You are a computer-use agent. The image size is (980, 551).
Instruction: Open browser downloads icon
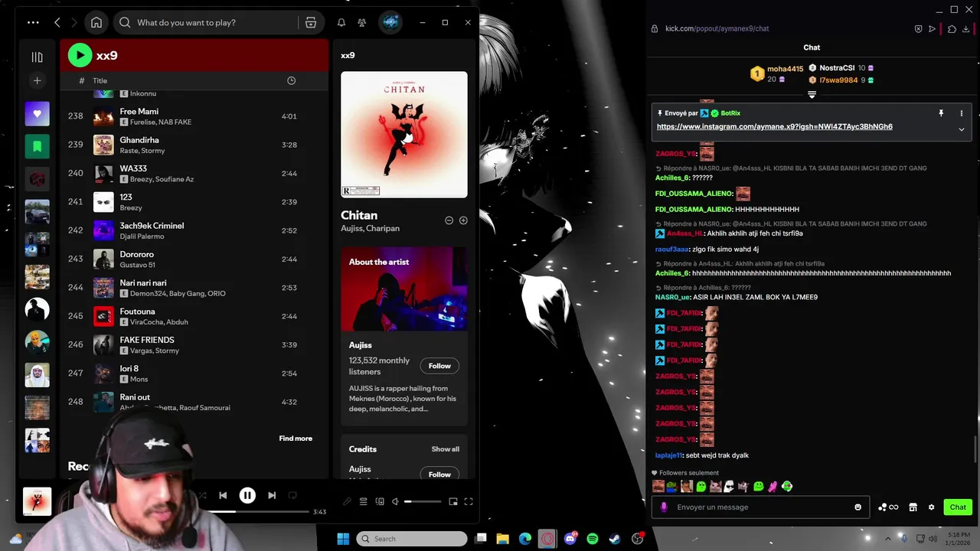click(967, 29)
